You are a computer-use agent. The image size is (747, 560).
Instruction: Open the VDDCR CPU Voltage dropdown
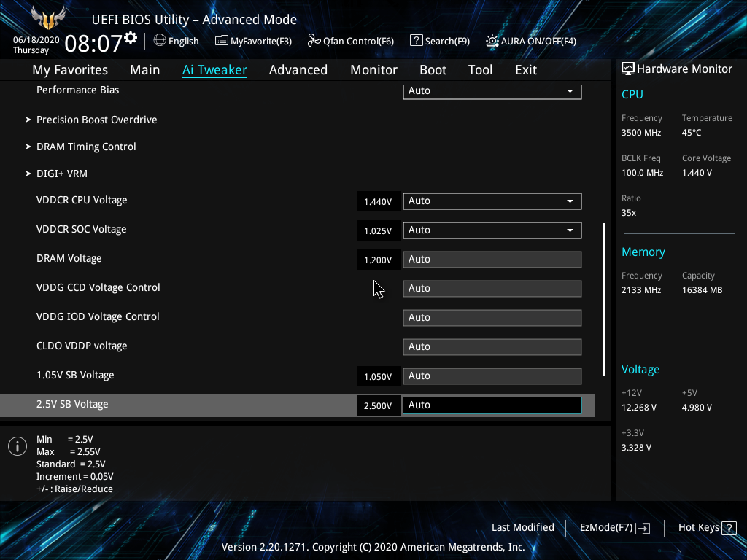492,201
